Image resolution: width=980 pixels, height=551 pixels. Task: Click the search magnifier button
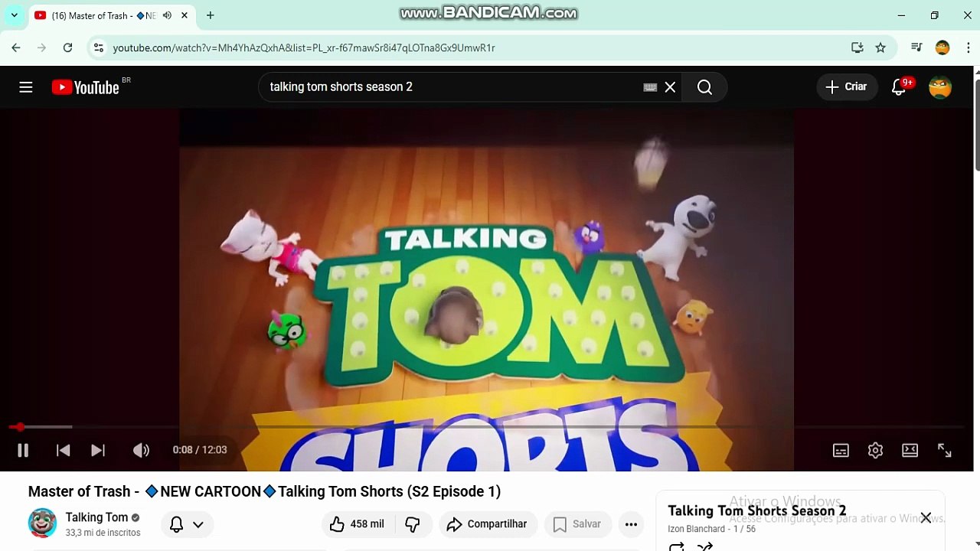point(705,87)
